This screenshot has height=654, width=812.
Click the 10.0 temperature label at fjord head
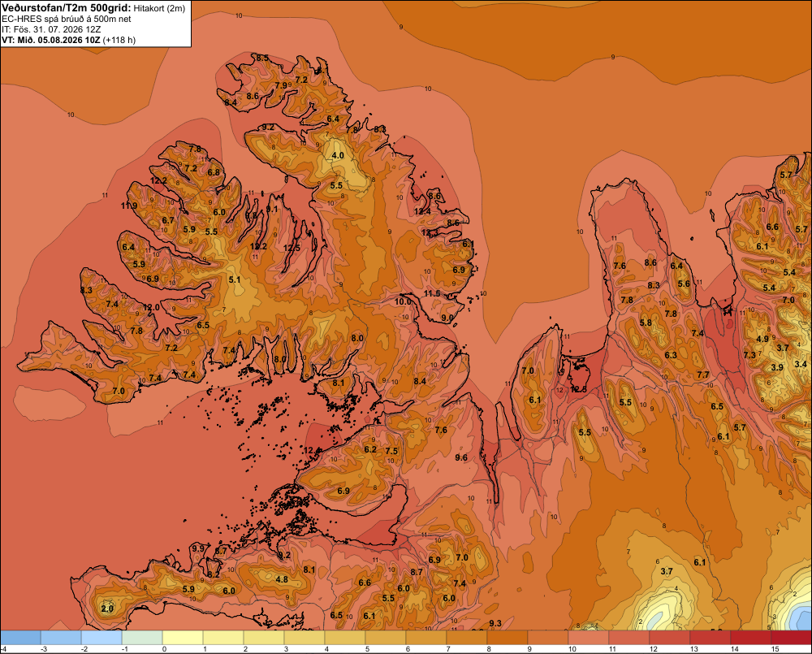coord(403,301)
